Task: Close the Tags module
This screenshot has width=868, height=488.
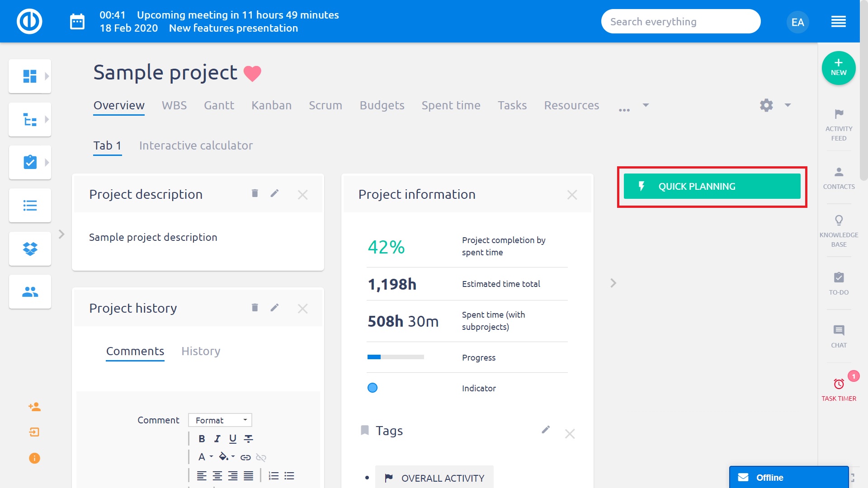Action: pos(570,434)
